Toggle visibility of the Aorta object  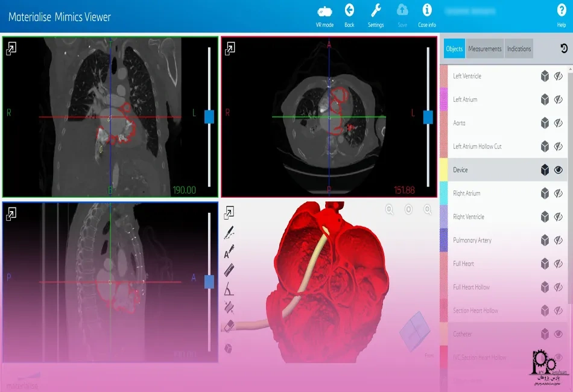[559, 123]
